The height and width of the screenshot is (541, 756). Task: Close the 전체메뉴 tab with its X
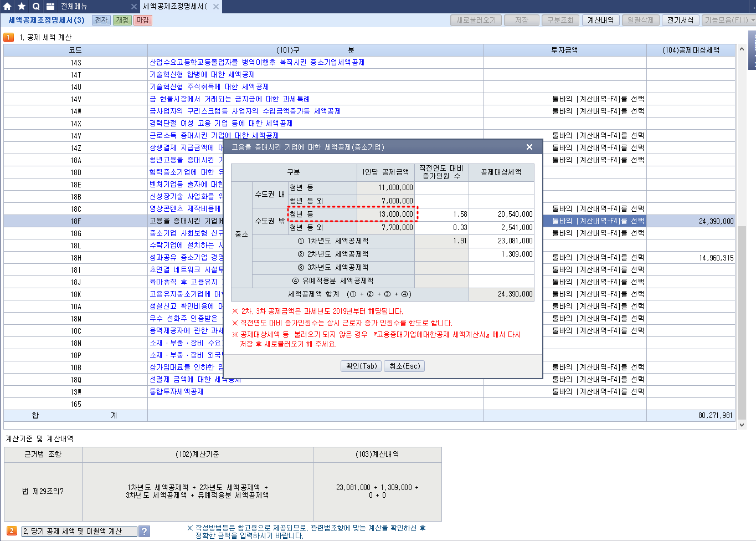[x=134, y=7]
